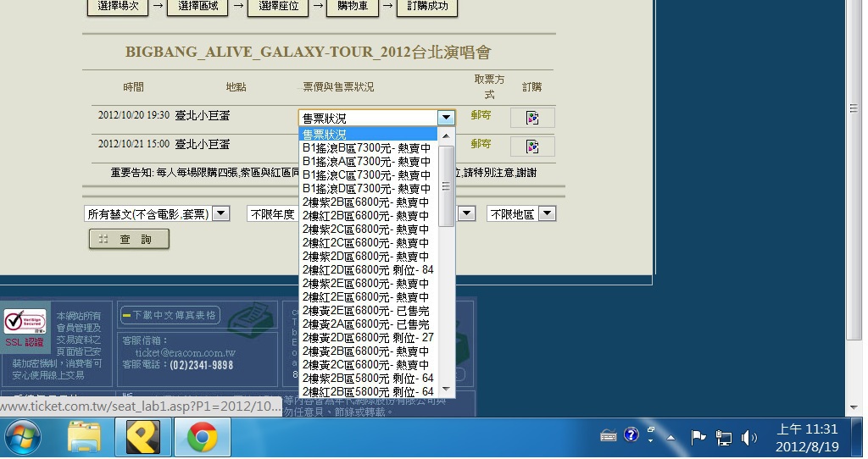Open Windows Explorer folder icon in taskbar

[85, 438]
